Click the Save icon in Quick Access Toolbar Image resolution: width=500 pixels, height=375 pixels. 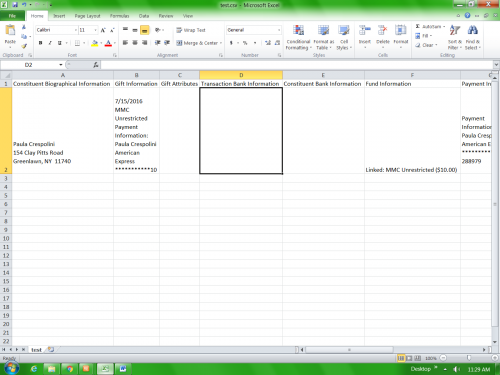[x=15, y=5]
